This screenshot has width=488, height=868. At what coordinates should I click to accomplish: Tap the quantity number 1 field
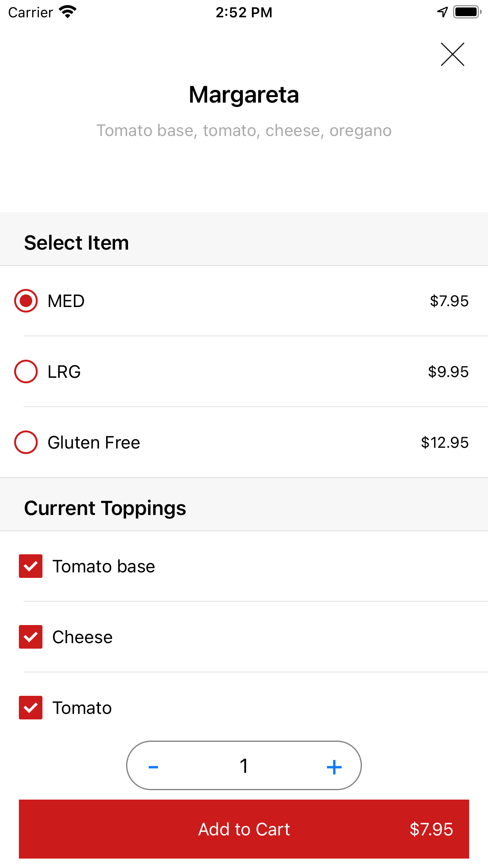click(x=244, y=766)
